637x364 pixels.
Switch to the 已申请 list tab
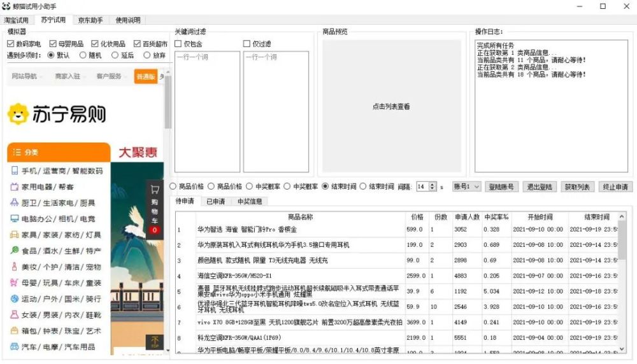[x=215, y=201]
